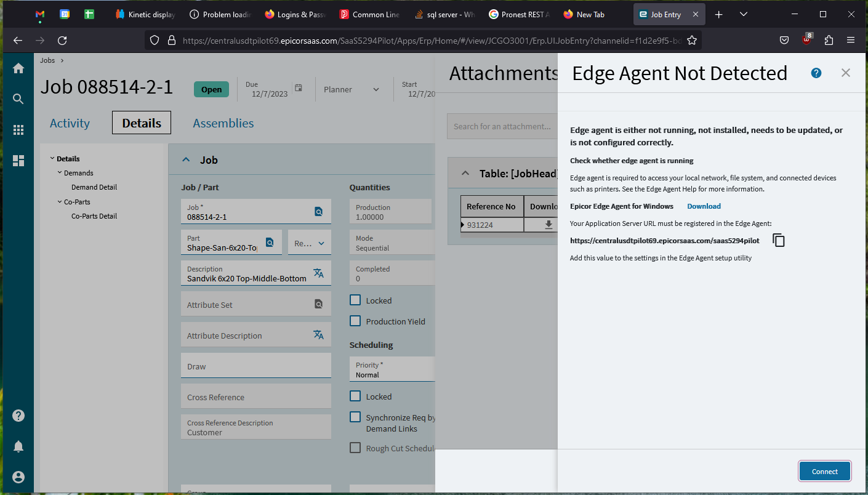
Task: Click the Job field search icon
Action: coord(318,211)
